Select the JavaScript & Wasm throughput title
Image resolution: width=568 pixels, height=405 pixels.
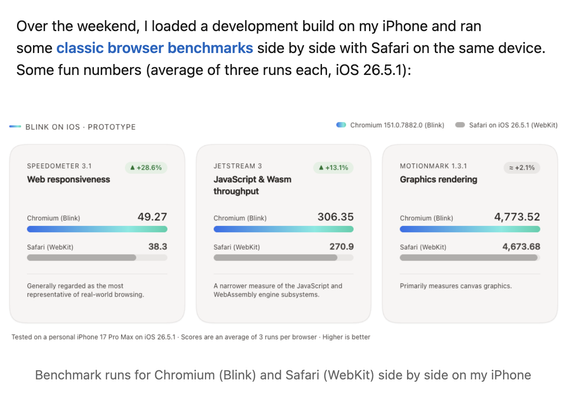(252, 185)
